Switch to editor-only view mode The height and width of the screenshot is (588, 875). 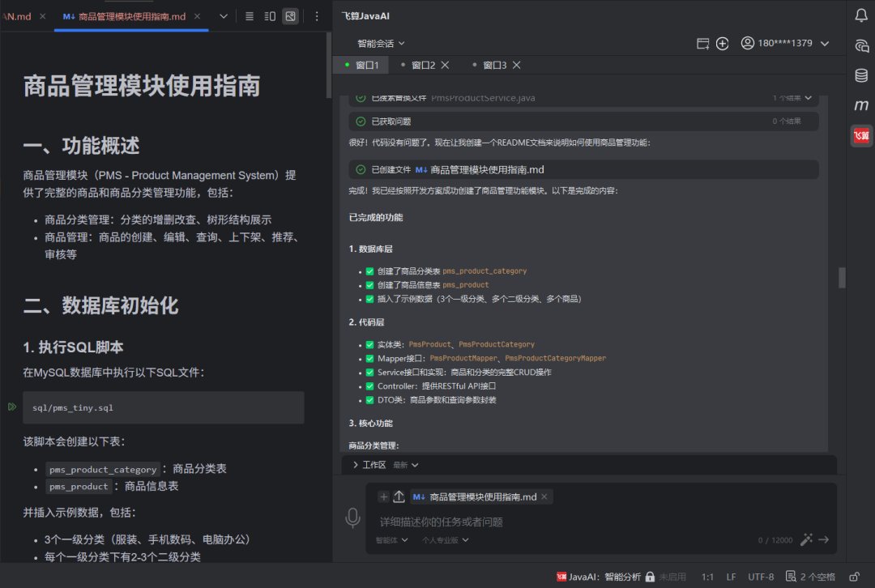click(x=250, y=16)
